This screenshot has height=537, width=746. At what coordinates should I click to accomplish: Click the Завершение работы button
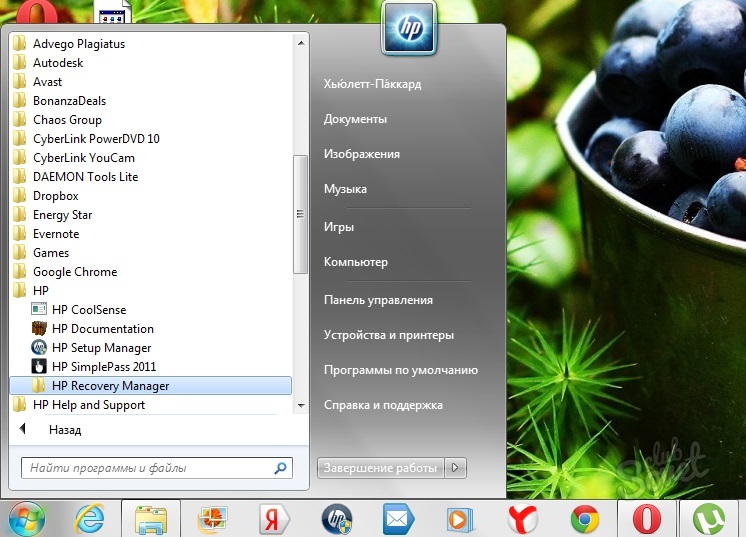[380, 467]
